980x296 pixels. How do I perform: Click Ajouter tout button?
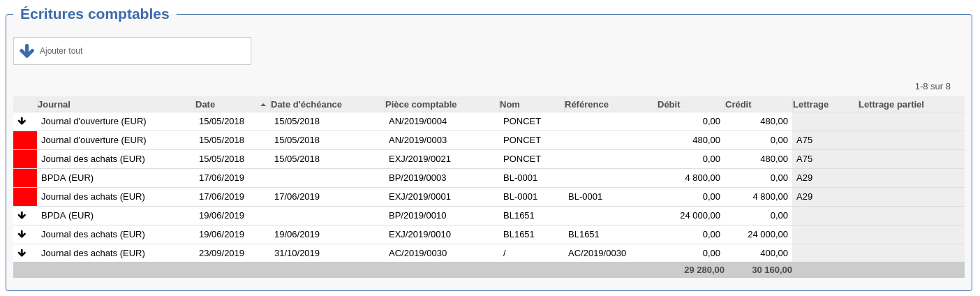coord(132,51)
